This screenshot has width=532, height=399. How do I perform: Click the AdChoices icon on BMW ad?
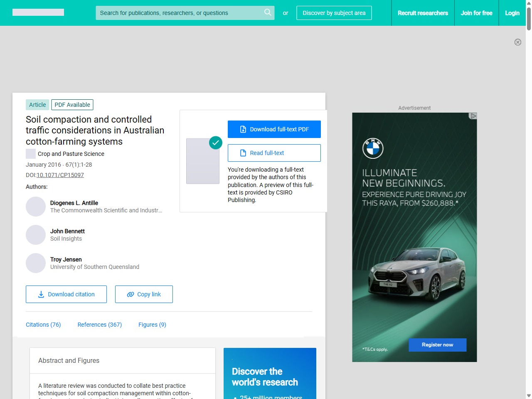coord(473,116)
